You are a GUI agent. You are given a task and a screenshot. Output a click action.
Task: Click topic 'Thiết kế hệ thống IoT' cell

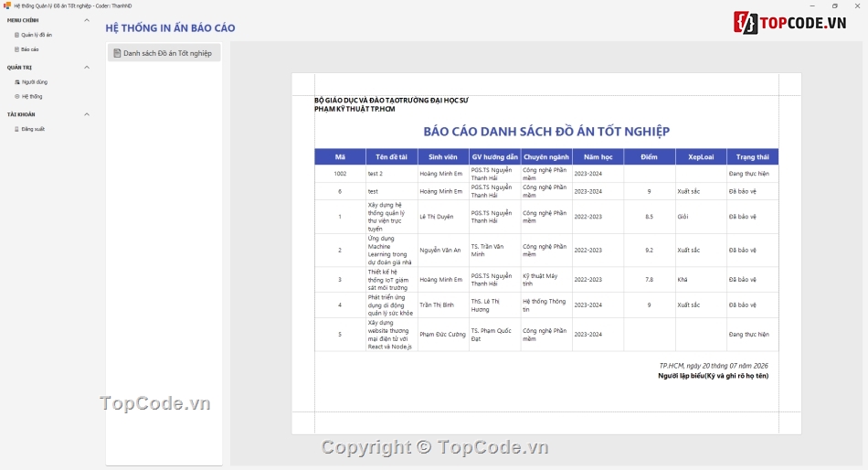coord(391,280)
